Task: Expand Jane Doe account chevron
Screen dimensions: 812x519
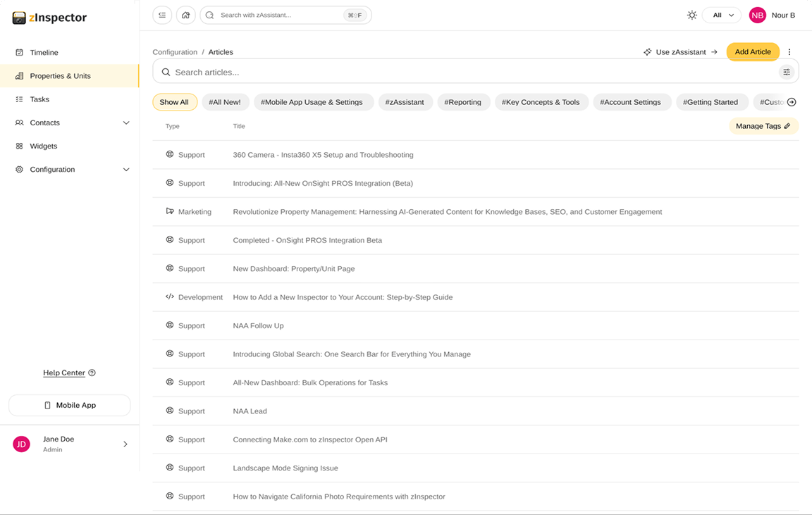Action: click(125, 444)
